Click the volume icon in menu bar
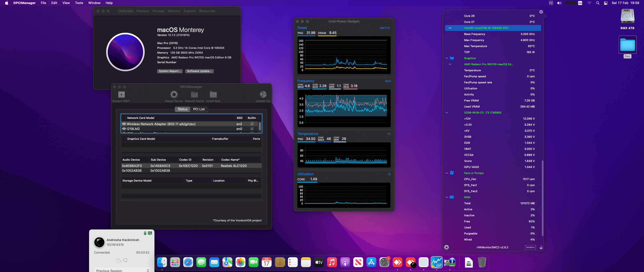This screenshot has height=272, width=644. 559,3
